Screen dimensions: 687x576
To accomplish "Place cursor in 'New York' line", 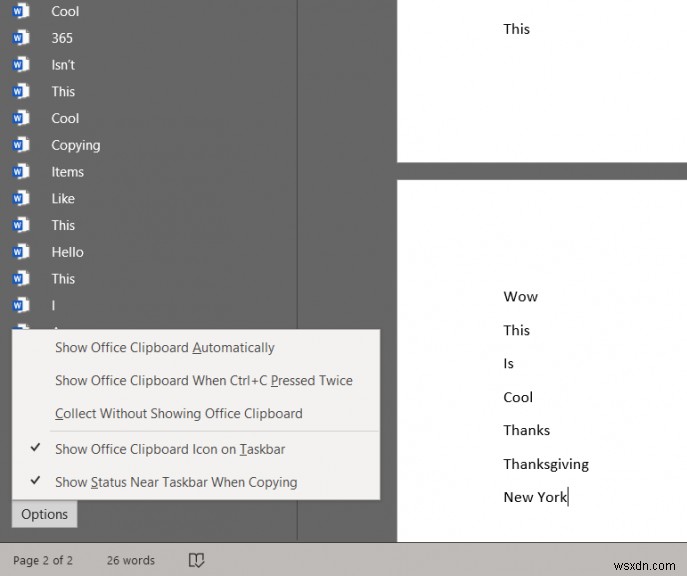I will click(535, 497).
